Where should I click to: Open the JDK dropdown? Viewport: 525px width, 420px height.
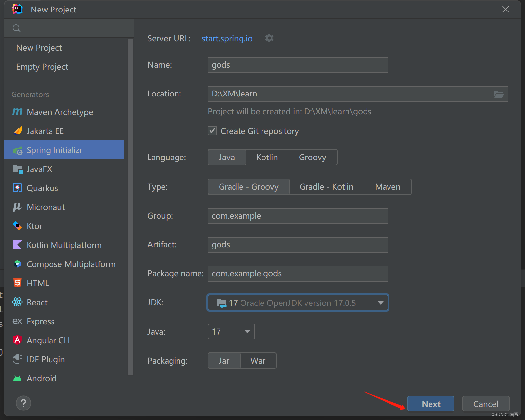click(x=298, y=303)
